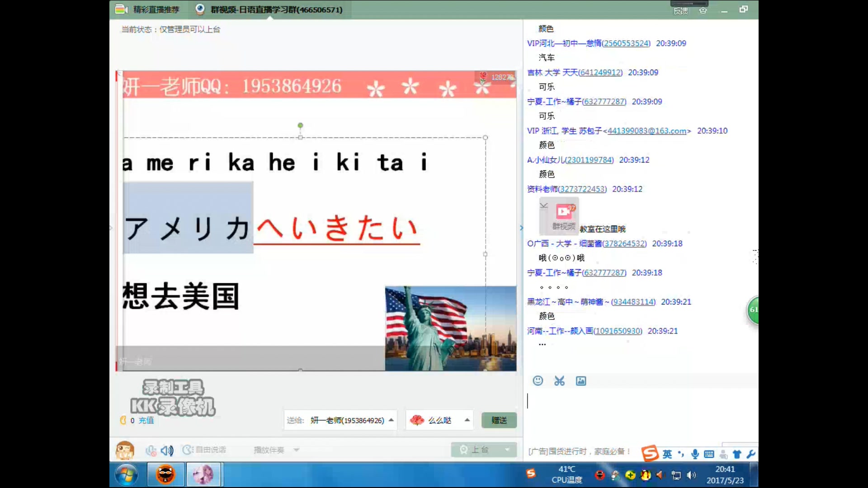Click the advertisement text 国货进行时
The width and height of the screenshot is (868, 488).
(x=579, y=451)
